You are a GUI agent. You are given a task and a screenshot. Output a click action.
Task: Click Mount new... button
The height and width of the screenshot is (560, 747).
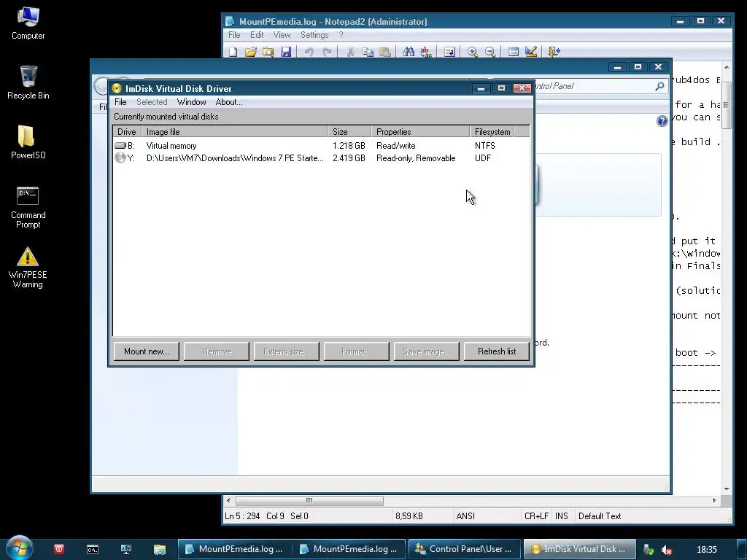point(146,351)
